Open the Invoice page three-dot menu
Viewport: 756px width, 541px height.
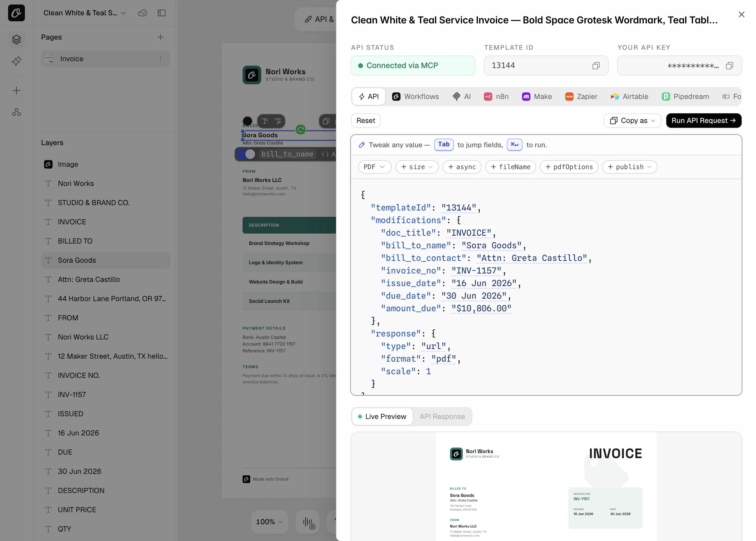coord(160,59)
